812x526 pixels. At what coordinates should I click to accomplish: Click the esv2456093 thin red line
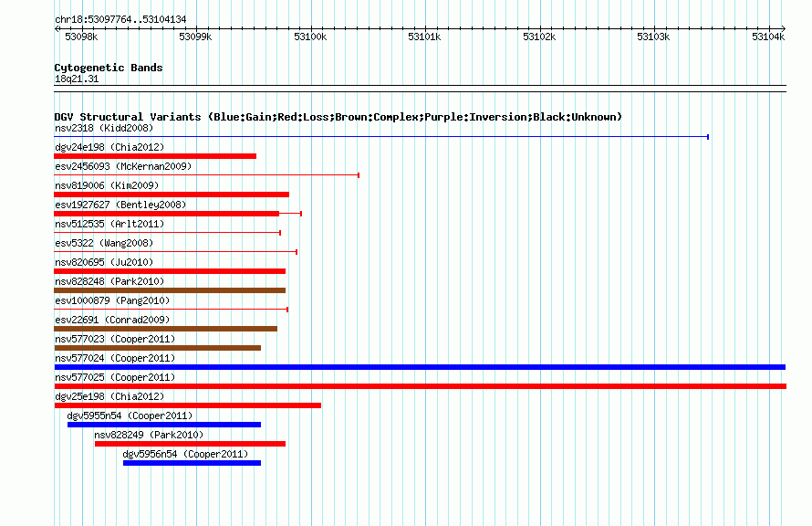point(206,175)
